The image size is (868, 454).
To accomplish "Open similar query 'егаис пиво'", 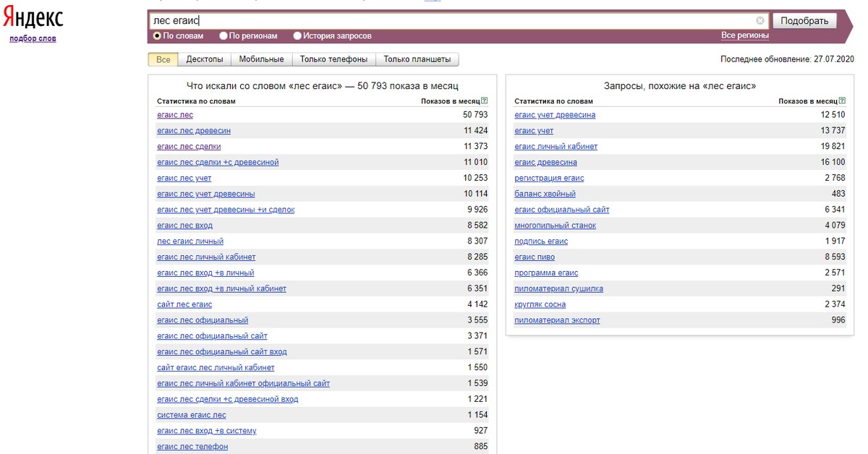I will point(535,257).
